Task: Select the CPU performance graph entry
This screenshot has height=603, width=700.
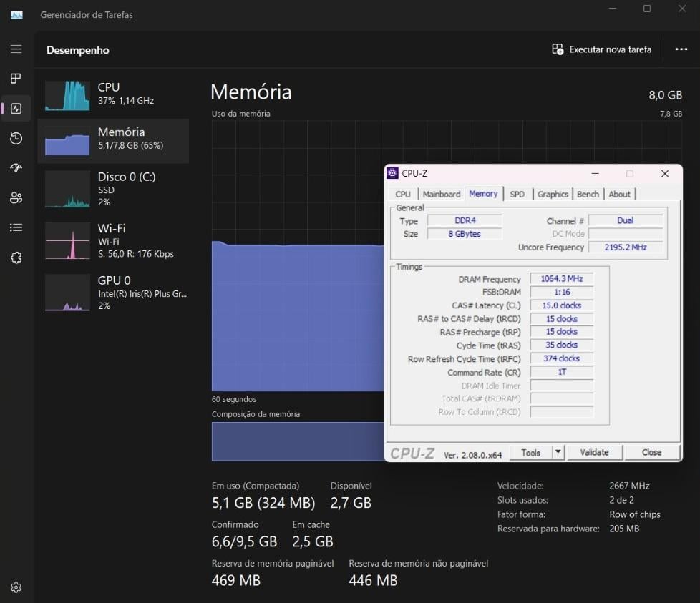Action: [x=113, y=95]
